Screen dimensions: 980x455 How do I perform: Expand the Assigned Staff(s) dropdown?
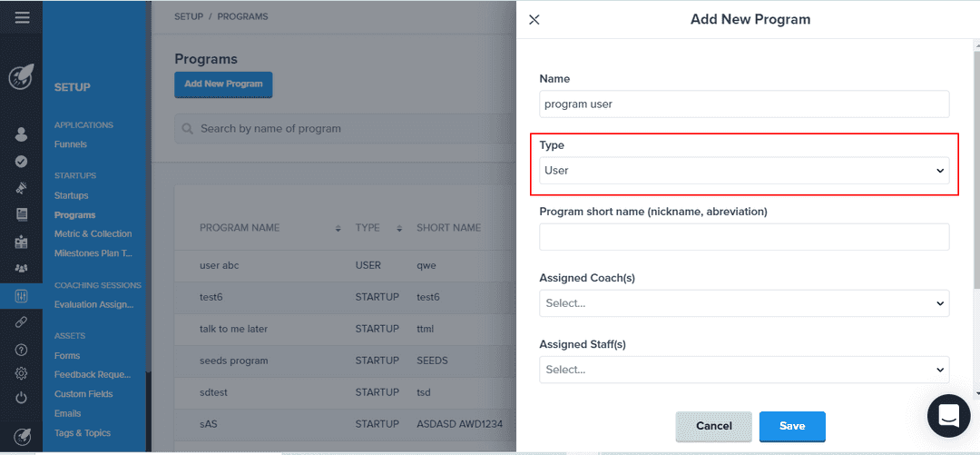click(744, 370)
